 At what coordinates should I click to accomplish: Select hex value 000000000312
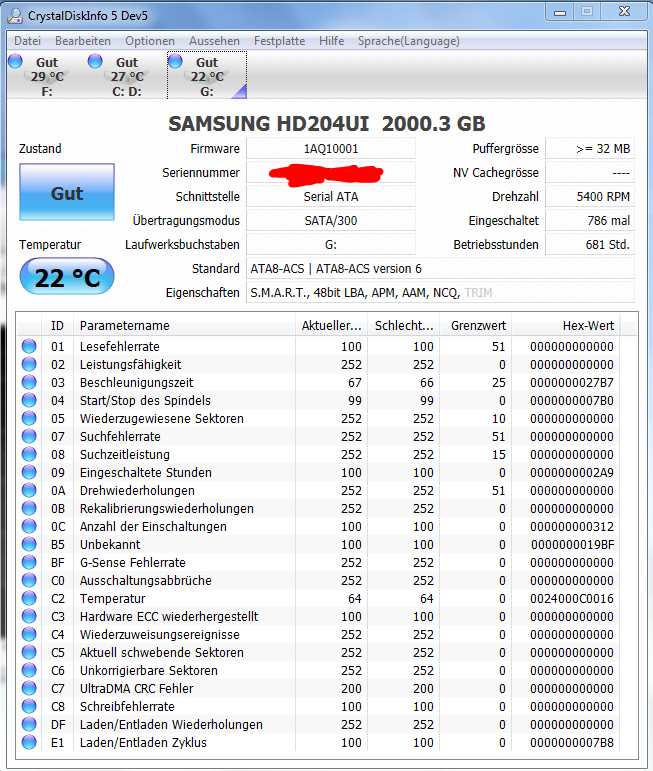[x=572, y=527]
